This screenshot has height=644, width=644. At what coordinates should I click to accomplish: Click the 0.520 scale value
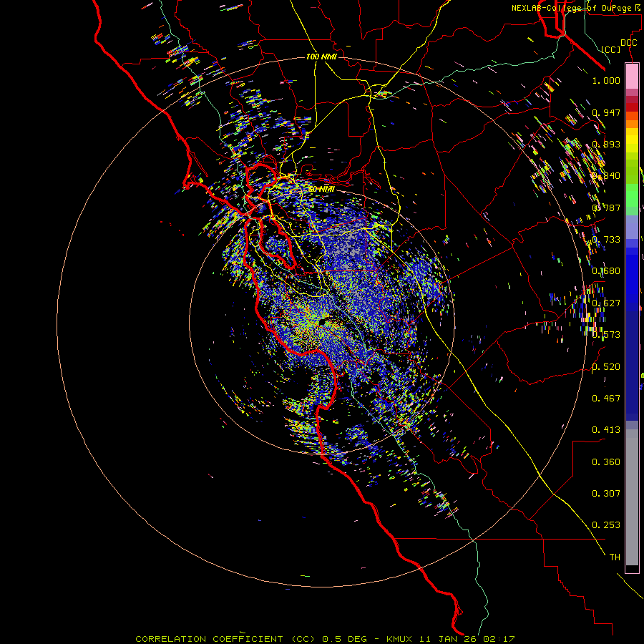coord(606,367)
